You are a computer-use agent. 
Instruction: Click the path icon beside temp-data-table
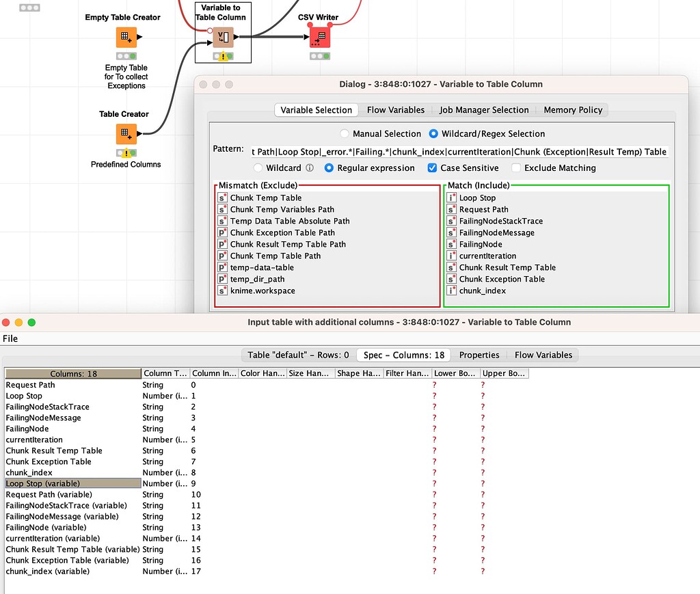point(223,267)
